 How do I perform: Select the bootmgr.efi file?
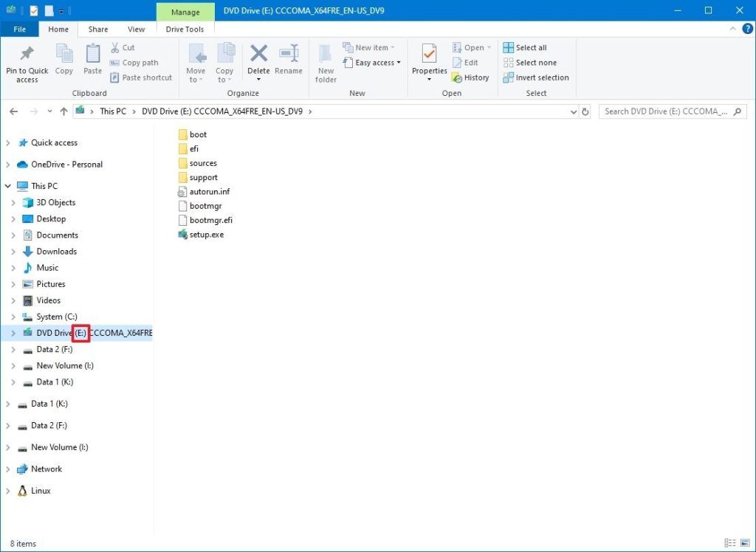[x=205, y=221]
